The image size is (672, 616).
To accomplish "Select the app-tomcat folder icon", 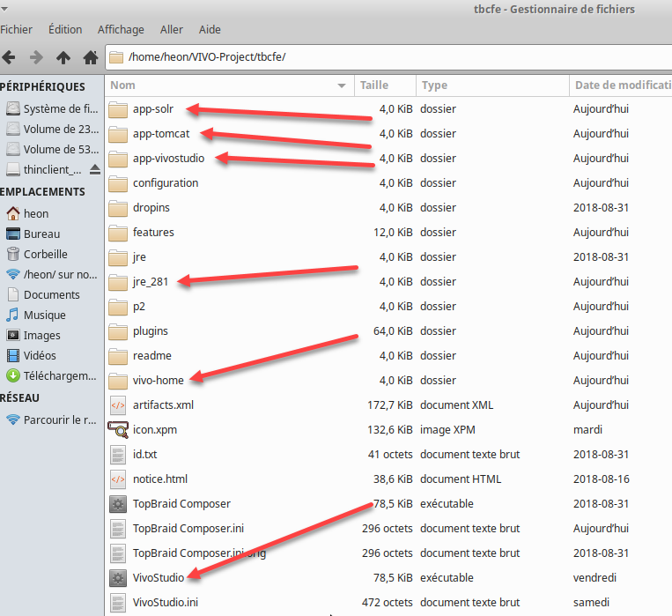I will 118,134.
